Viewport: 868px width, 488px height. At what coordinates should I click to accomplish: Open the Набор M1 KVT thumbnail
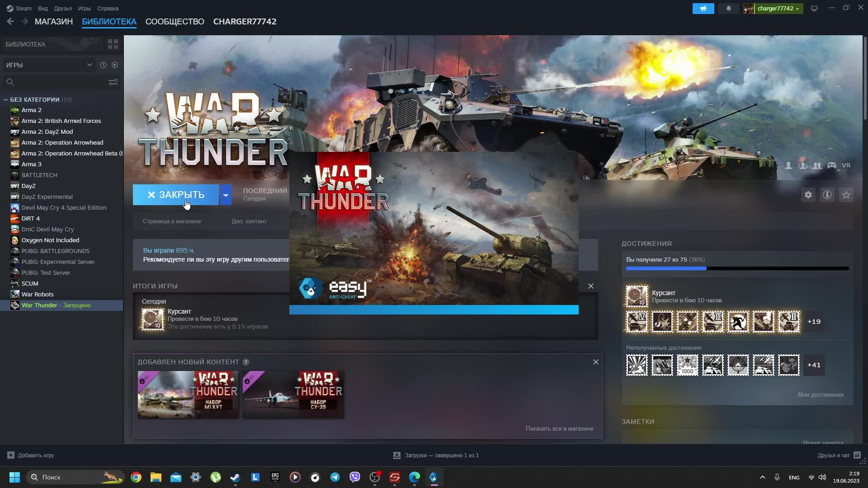click(x=188, y=394)
